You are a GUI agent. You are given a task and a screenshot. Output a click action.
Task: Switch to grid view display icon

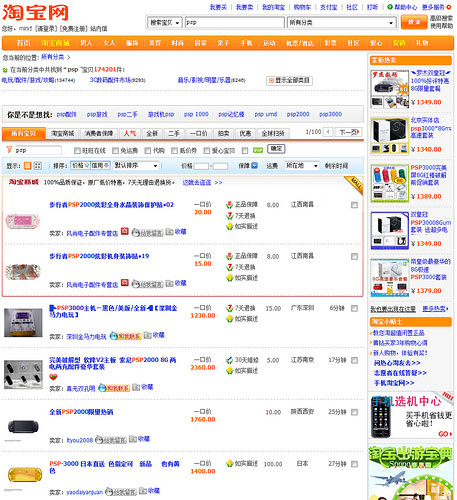(x=38, y=165)
